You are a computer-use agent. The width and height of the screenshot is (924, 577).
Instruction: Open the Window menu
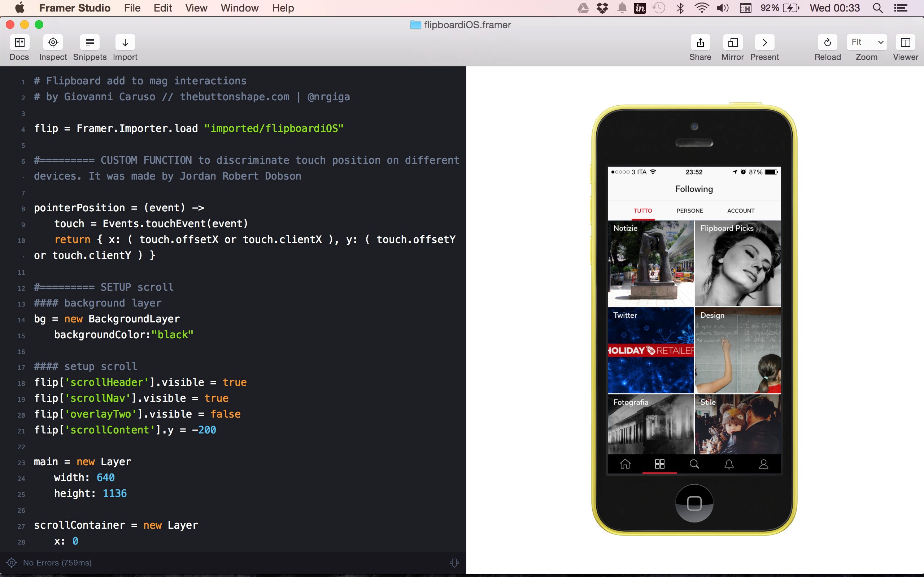tap(239, 8)
